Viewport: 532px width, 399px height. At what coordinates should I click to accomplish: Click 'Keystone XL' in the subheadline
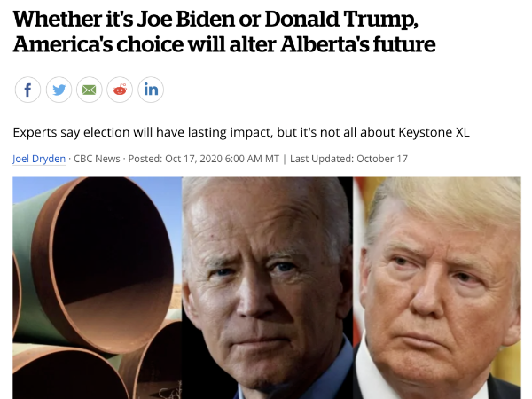(x=434, y=132)
